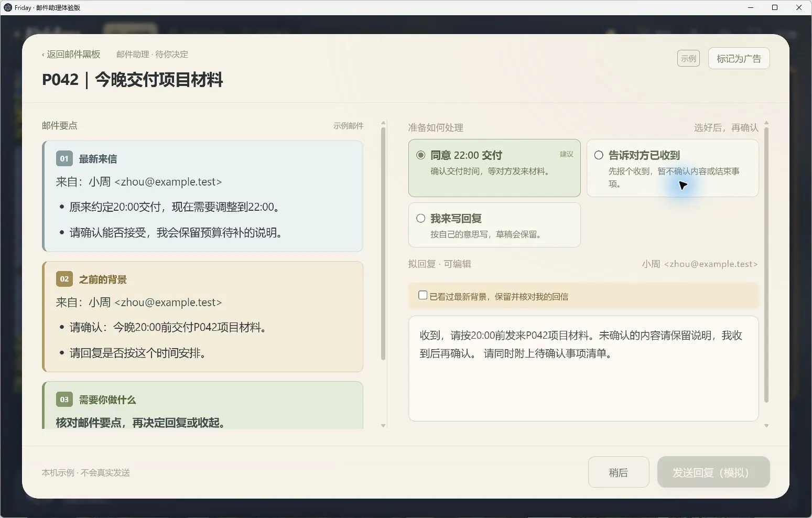Click the 02 badge of 之前的背景
The width and height of the screenshot is (812, 518).
(x=64, y=279)
